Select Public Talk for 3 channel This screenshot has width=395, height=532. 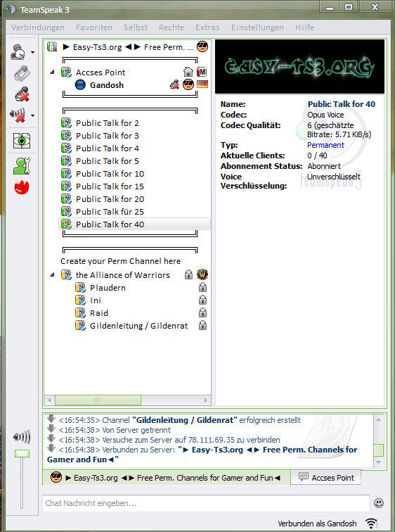pos(107,136)
